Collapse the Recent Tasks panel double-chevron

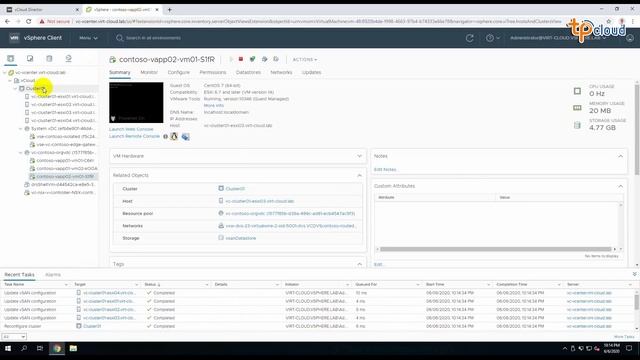click(x=634, y=274)
